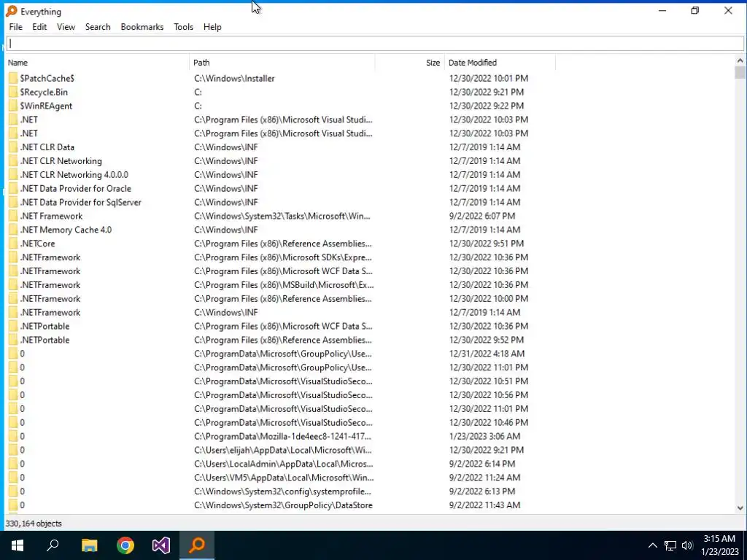
Task: Open the View menu
Action: click(x=66, y=27)
